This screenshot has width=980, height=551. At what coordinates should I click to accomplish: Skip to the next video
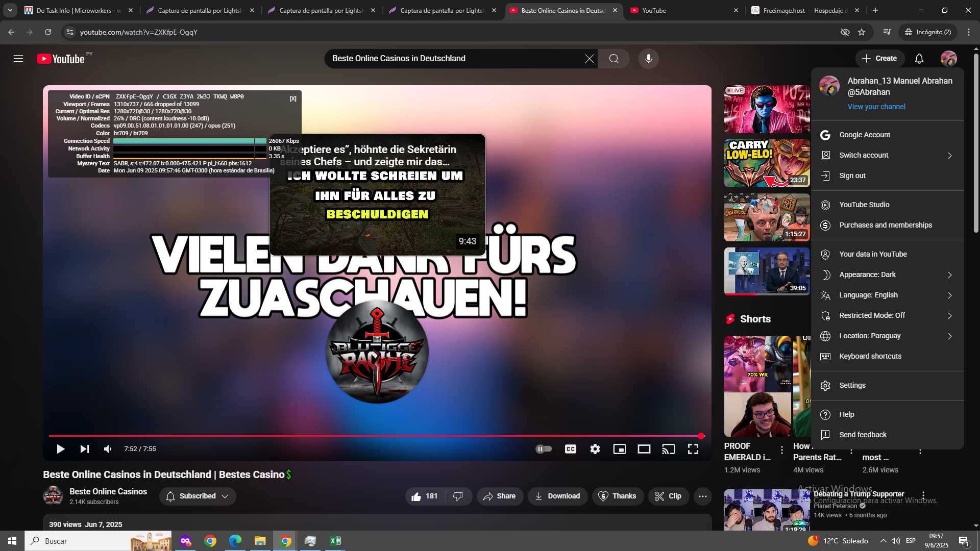tap(84, 449)
